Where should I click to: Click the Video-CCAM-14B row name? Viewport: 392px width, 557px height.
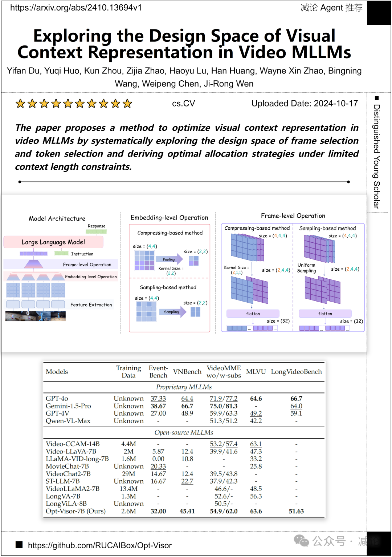point(73,444)
